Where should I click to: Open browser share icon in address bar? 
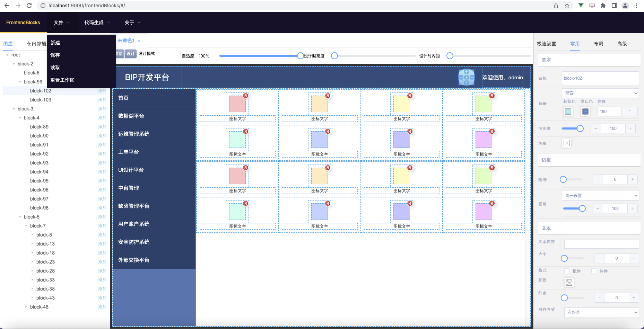coord(556,6)
